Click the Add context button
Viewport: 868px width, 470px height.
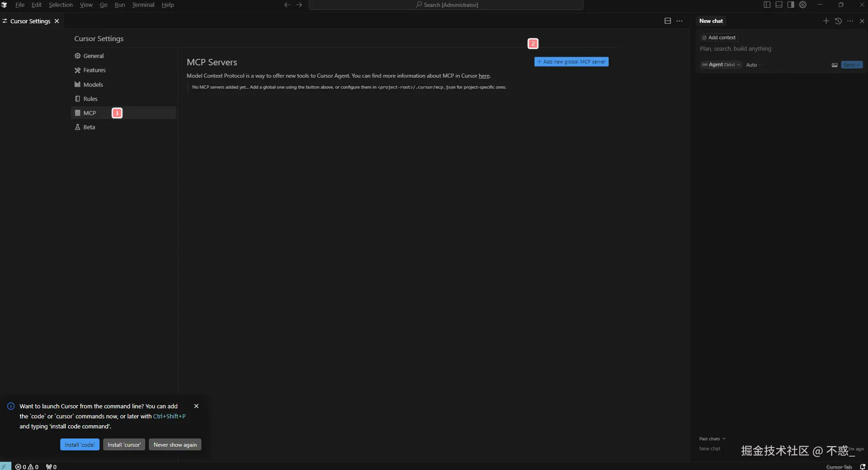[719, 37]
